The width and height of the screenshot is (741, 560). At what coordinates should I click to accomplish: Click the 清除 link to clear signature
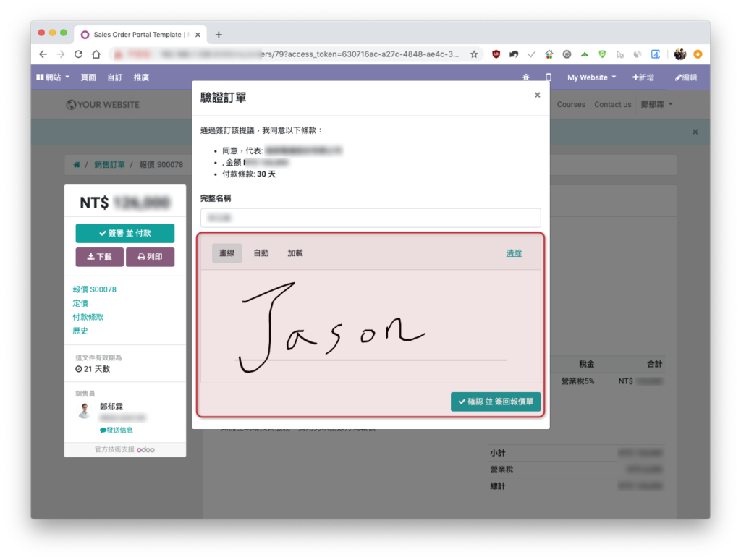pyautogui.click(x=514, y=253)
